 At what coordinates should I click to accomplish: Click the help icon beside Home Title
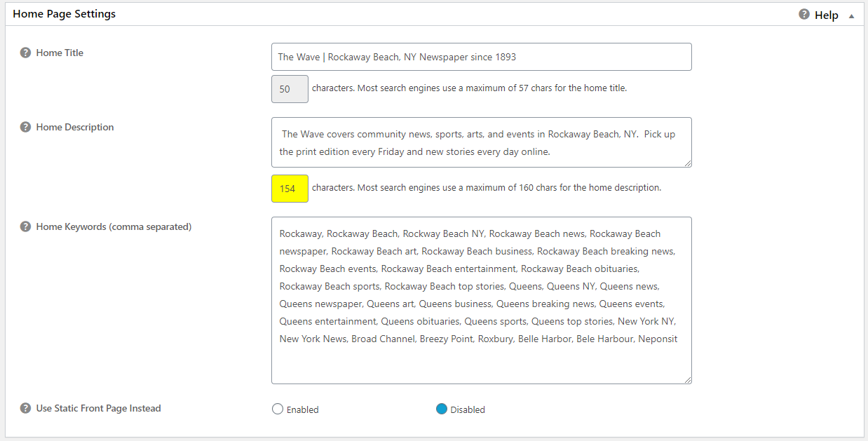[x=25, y=53]
